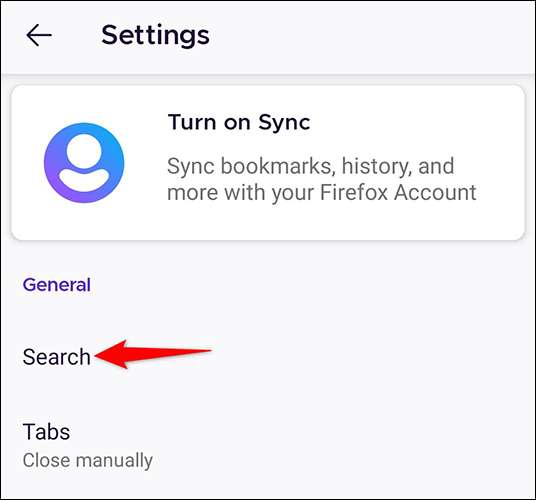Click the tail of the red arrow

tap(202, 351)
